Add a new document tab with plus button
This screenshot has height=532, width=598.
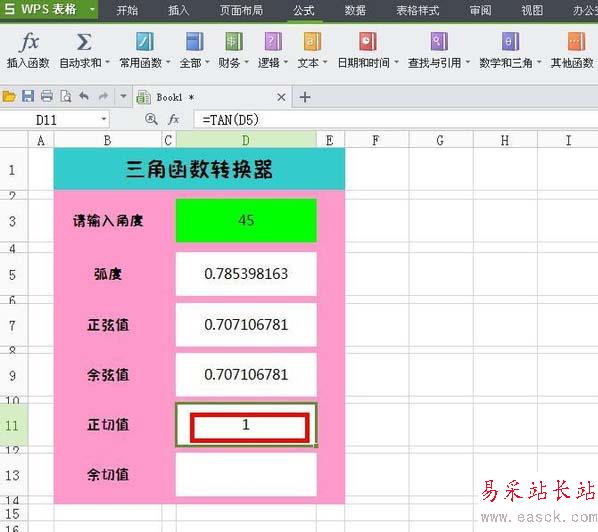click(x=305, y=97)
